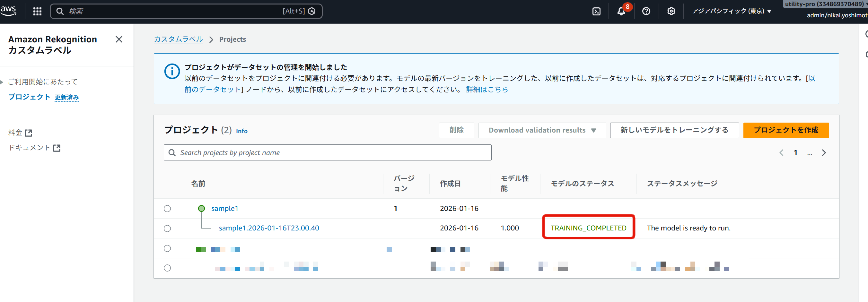Viewport: 868px width, 302px height.
Task: Open the Download validation results dropdown
Action: coord(542,130)
